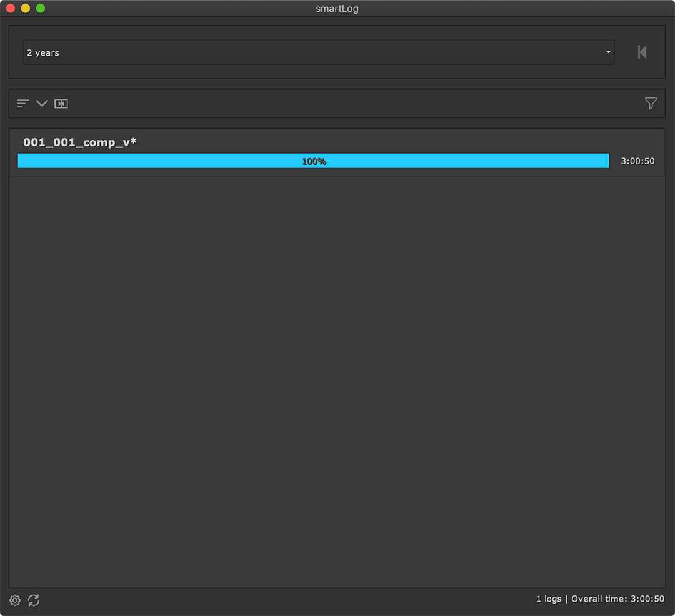
Task: Click the skip-to-start icon by the time range dropdown
Action: (x=642, y=52)
